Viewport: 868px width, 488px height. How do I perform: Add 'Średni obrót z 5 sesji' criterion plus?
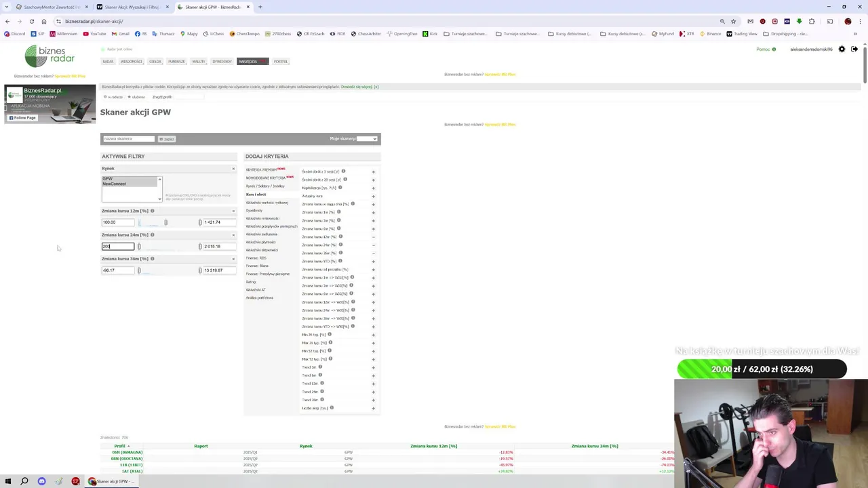[x=373, y=171]
